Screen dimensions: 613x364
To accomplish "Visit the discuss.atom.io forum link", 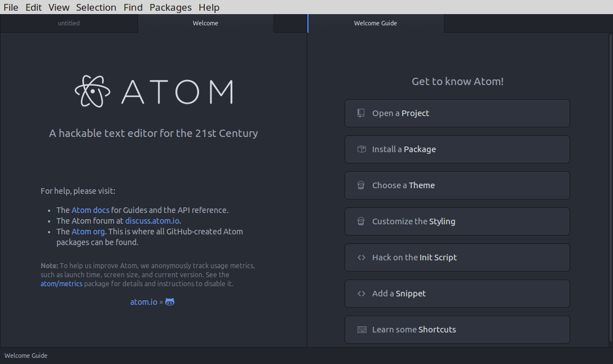I will tap(152, 221).
